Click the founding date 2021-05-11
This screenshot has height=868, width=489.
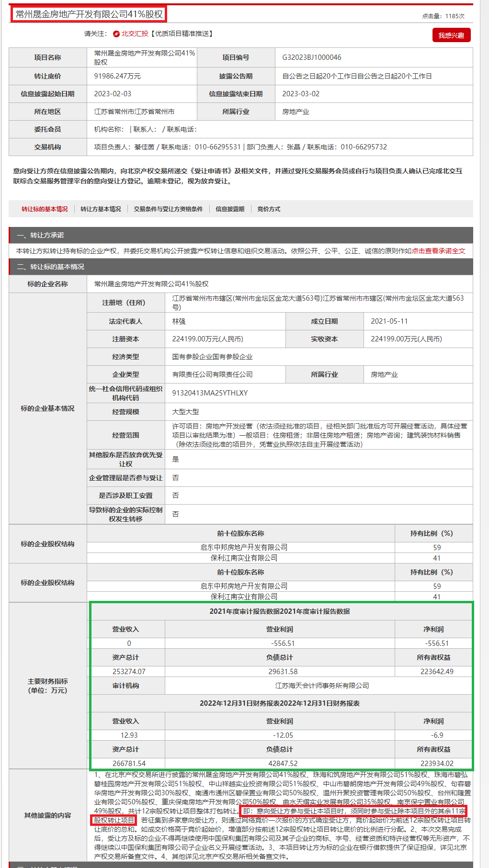point(389,321)
